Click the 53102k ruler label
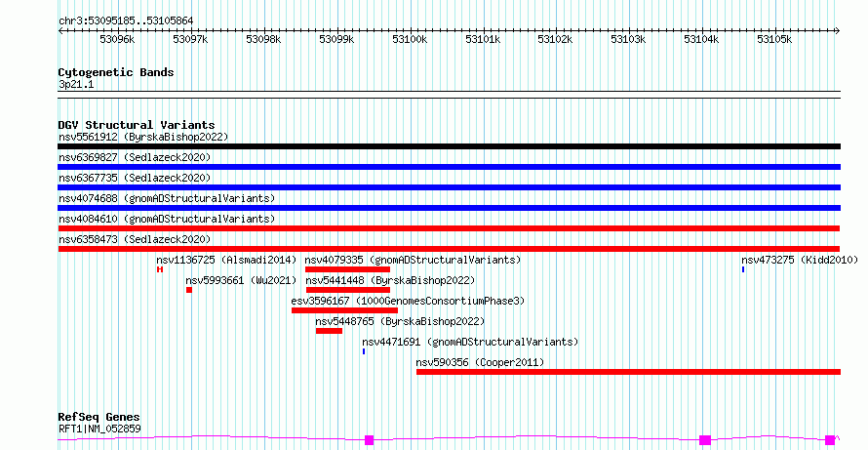The image size is (868, 450). pyautogui.click(x=555, y=40)
